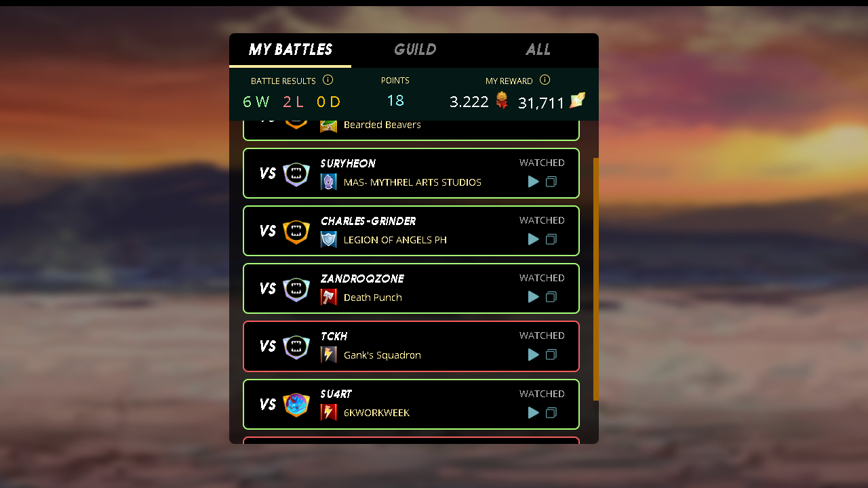Screen dimensions: 868x488
Task: Switch to the GUILD tab
Action: click(415, 49)
